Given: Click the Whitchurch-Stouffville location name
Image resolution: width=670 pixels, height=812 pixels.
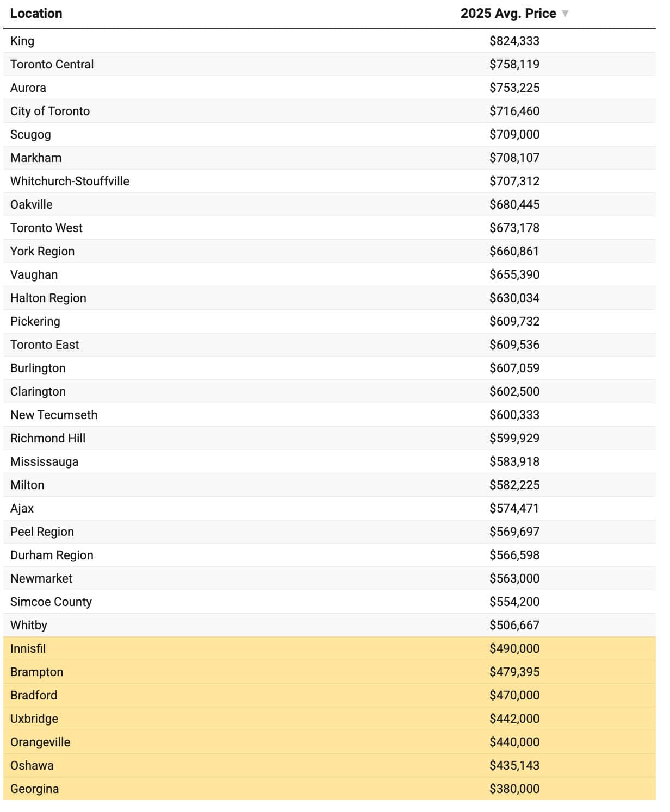Looking at the screenshot, I should (x=70, y=181).
